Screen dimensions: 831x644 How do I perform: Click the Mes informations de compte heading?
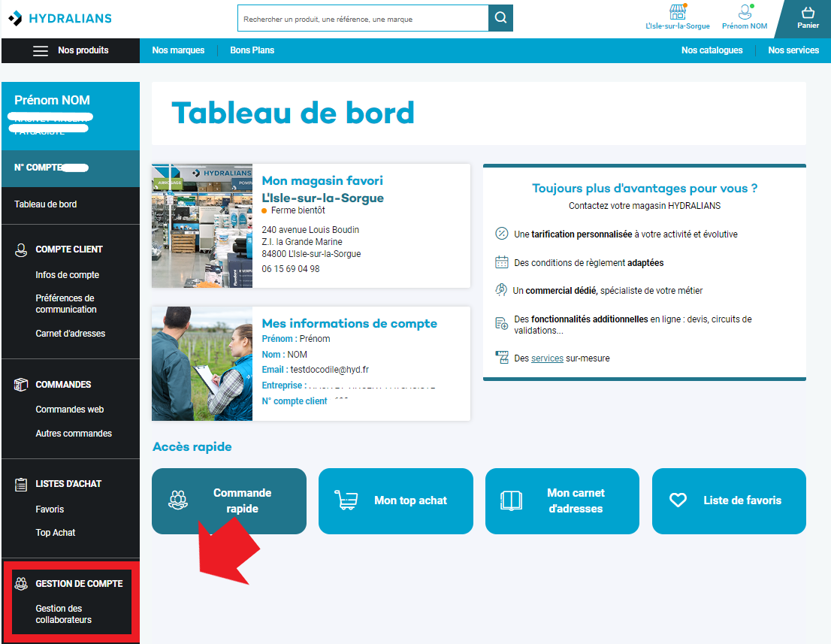[349, 323]
